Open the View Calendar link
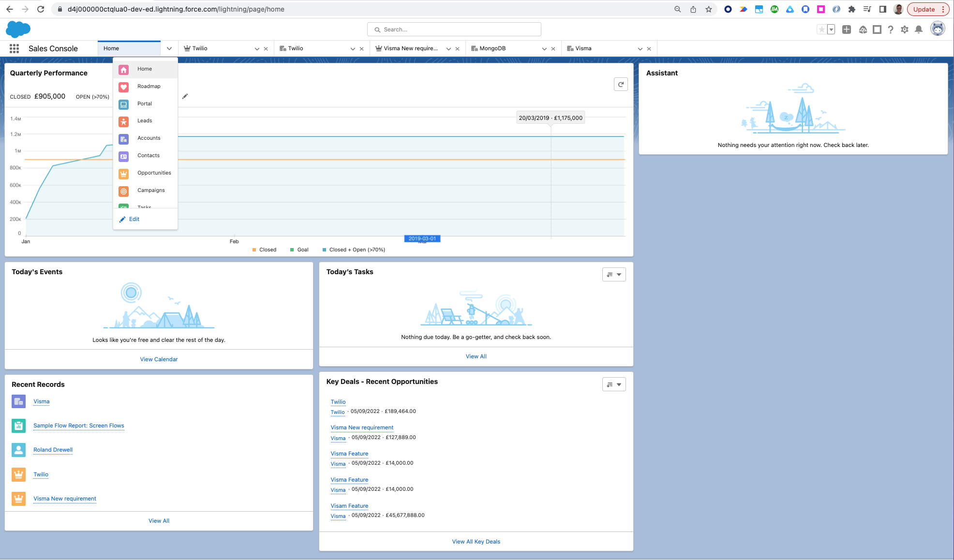This screenshot has width=954, height=560. click(159, 359)
